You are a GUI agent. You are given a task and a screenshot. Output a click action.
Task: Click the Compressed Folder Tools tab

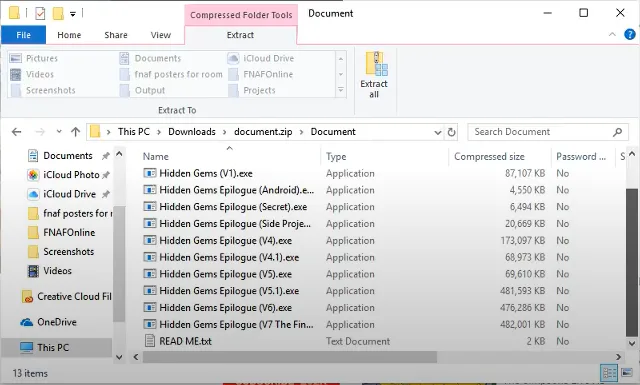point(241,15)
